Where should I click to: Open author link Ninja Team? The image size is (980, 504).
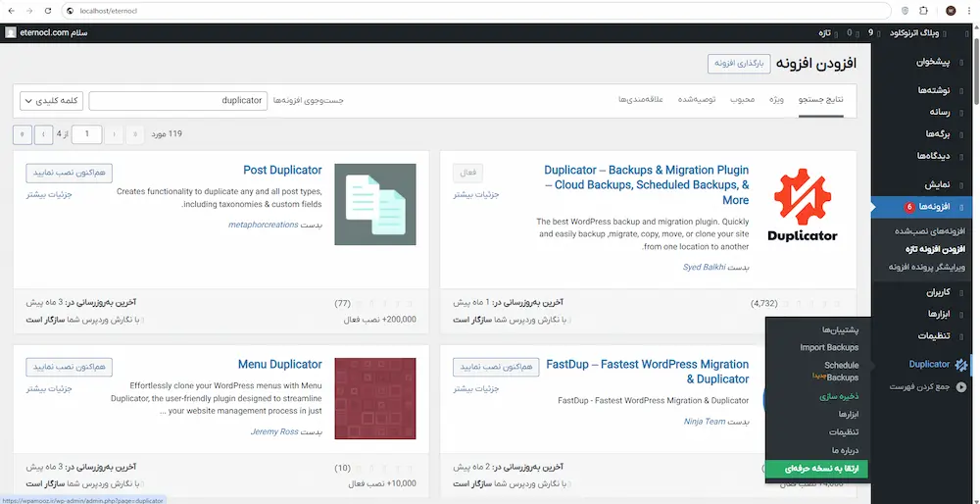point(705,422)
